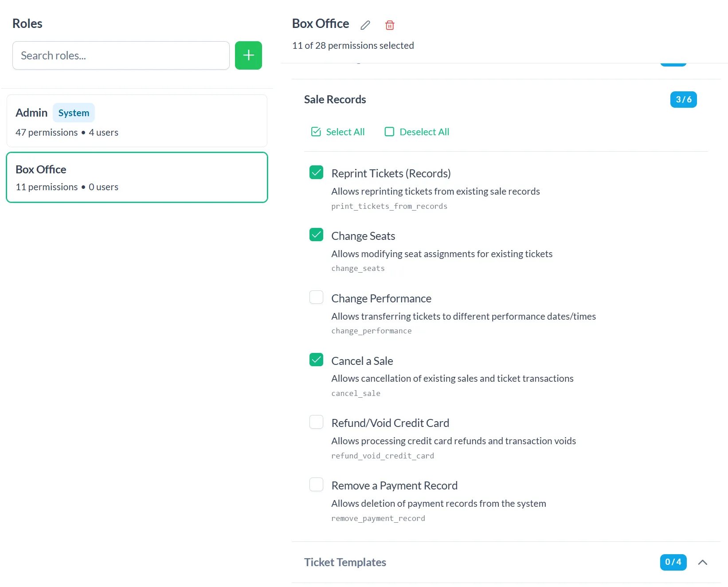Image resolution: width=728 pixels, height=587 pixels.
Task: Click '11 of 28 permissions selected' text
Action: (353, 46)
